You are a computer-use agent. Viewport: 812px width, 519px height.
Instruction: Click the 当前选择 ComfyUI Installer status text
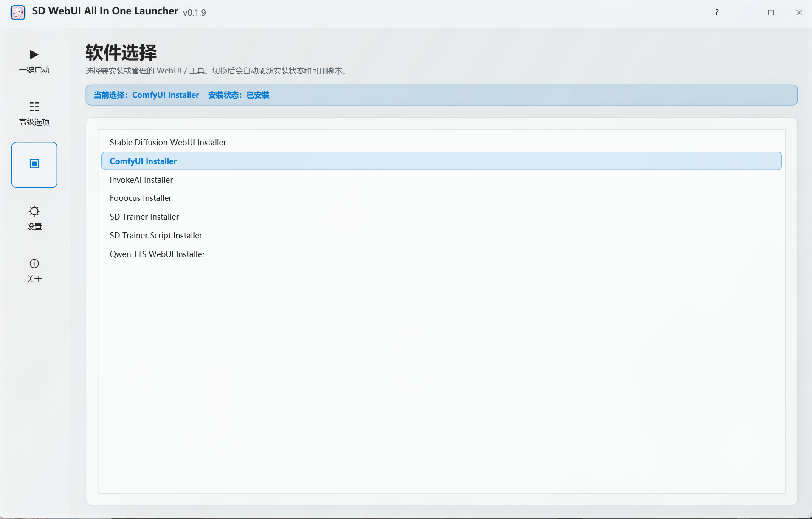[147, 95]
